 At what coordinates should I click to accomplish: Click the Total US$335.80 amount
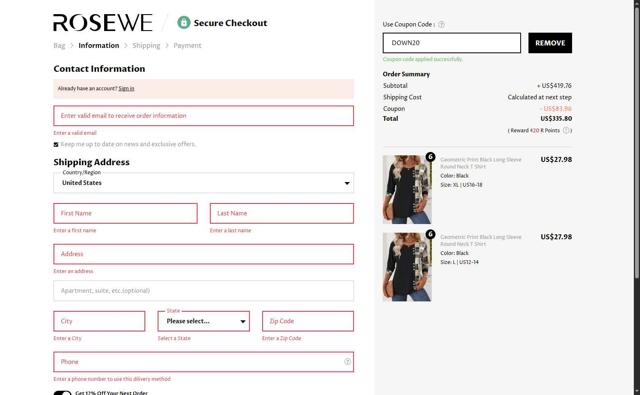pos(556,119)
